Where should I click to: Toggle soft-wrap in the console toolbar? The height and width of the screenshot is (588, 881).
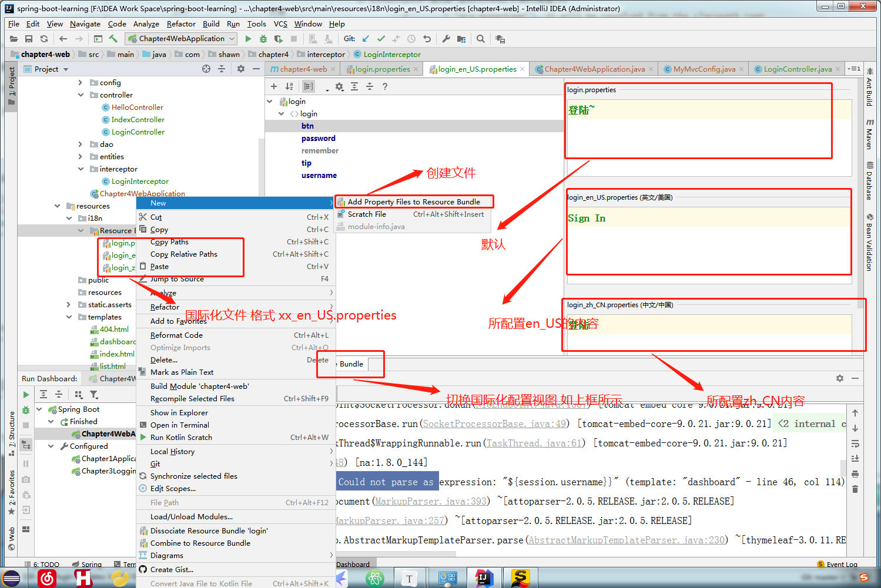tap(855, 443)
